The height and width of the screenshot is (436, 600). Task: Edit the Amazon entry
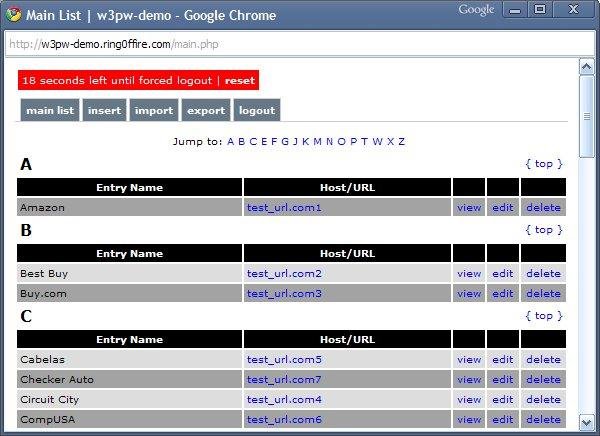pyautogui.click(x=502, y=207)
